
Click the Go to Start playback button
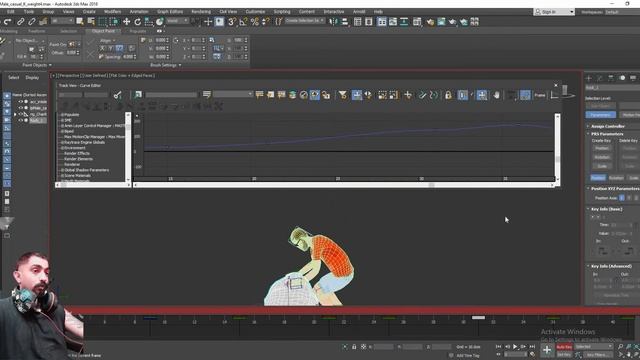(x=498, y=347)
